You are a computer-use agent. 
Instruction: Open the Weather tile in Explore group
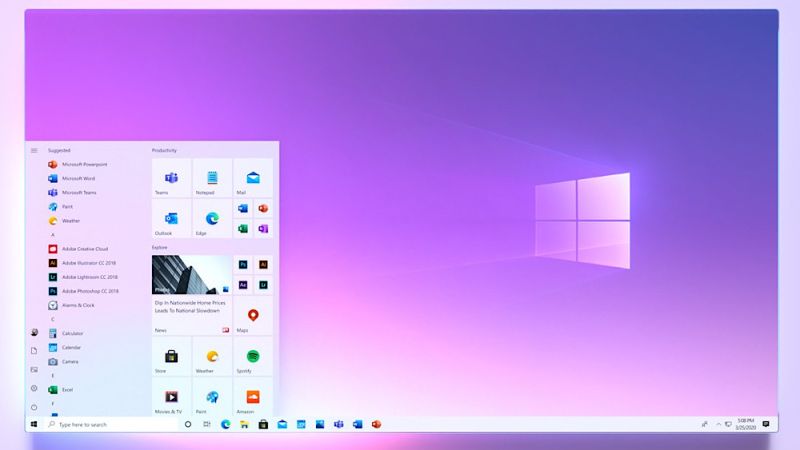pos(212,356)
